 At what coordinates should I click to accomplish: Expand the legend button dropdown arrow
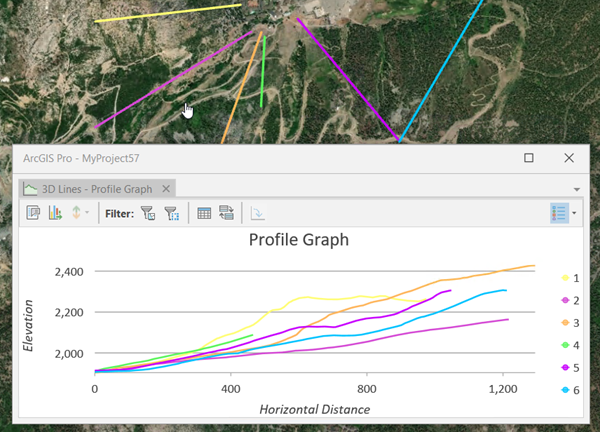pyautogui.click(x=574, y=213)
